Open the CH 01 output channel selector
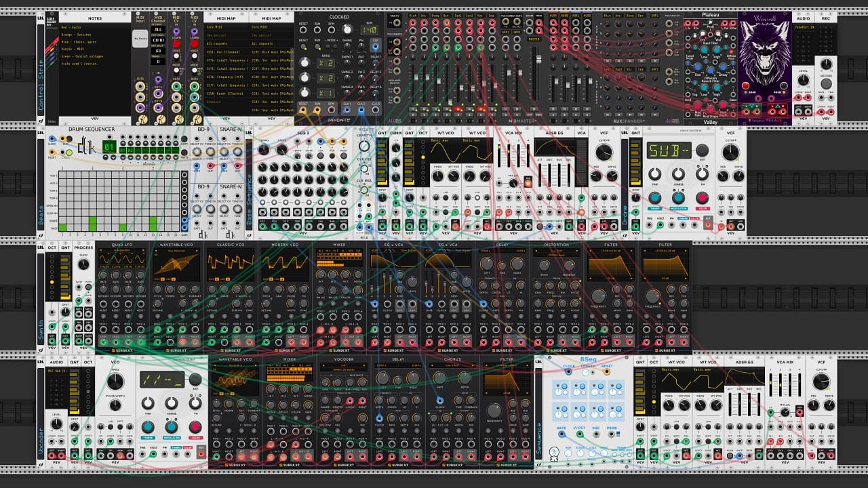 [158, 40]
